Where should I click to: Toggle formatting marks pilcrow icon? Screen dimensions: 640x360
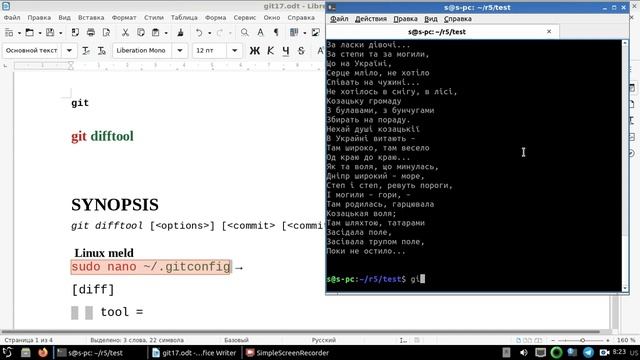[276, 33]
